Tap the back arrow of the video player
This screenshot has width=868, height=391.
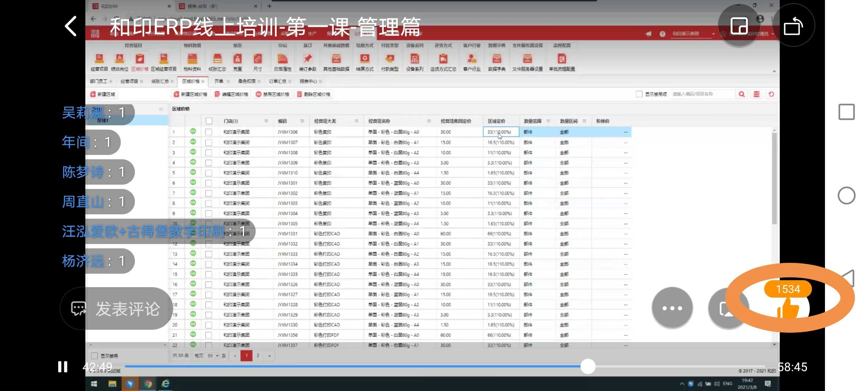71,26
